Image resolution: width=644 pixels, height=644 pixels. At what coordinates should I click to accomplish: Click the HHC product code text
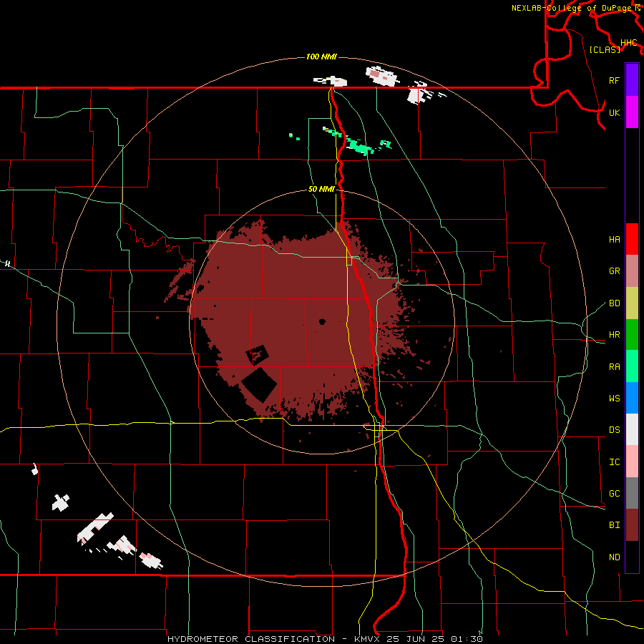[629, 43]
